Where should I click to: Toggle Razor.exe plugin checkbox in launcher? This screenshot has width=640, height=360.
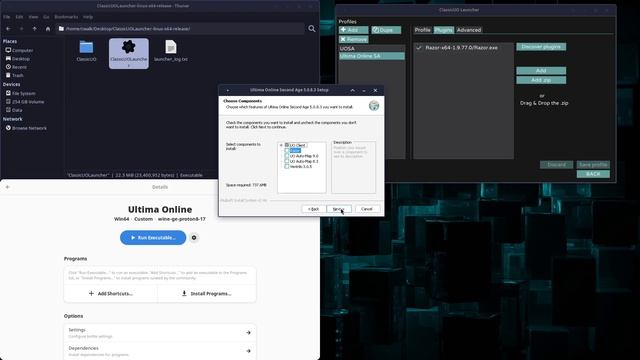click(419, 48)
